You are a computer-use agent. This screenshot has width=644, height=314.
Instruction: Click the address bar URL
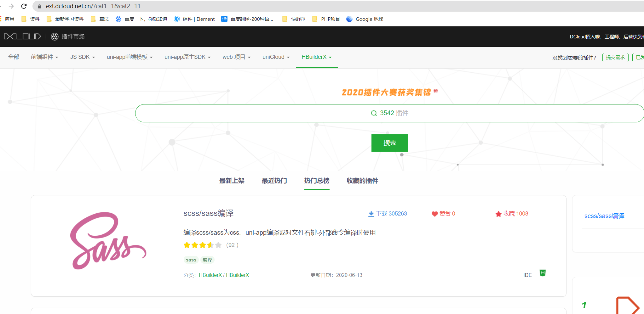click(93, 6)
